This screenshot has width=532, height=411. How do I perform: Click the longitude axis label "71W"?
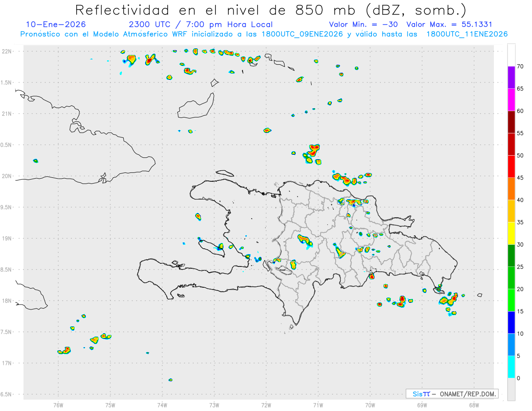tap(318, 405)
